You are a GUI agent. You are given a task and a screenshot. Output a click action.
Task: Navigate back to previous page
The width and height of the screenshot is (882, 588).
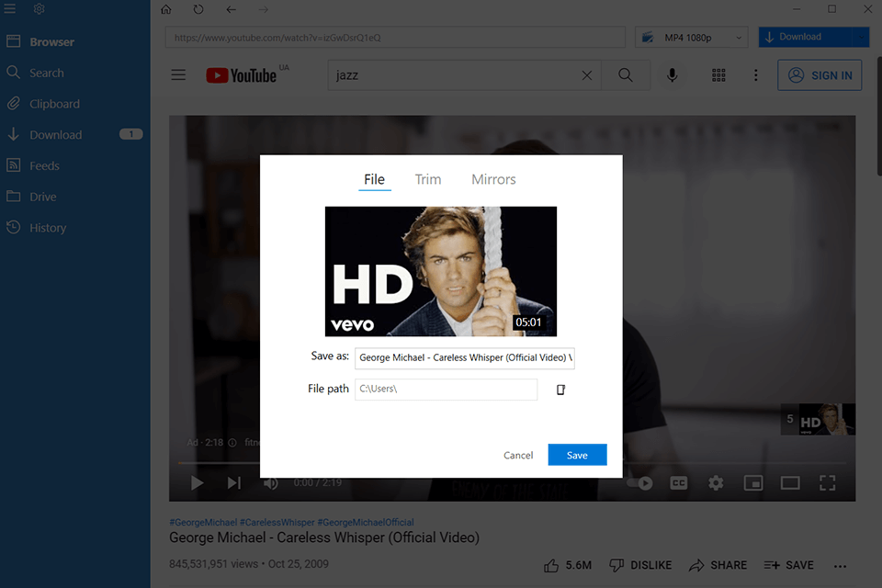click(231, 9)
